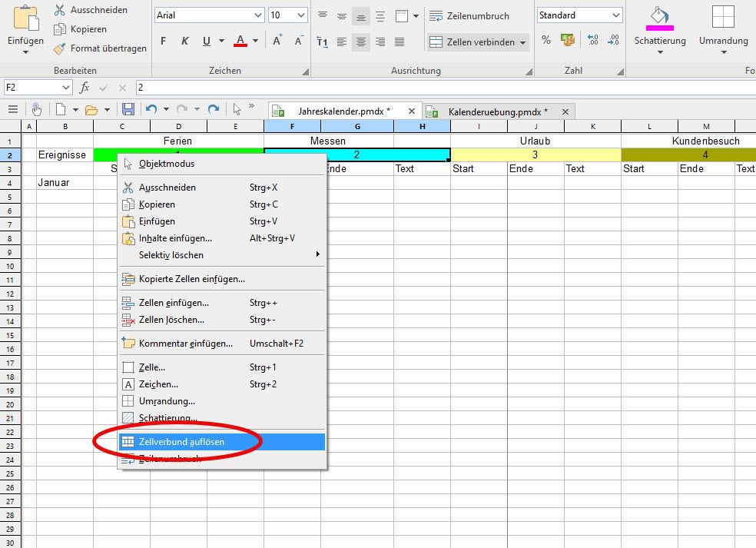Toggle Zeilenumbruch in the ribbon
The width and height of the screenshot is (756, 548).
point(469,15)
